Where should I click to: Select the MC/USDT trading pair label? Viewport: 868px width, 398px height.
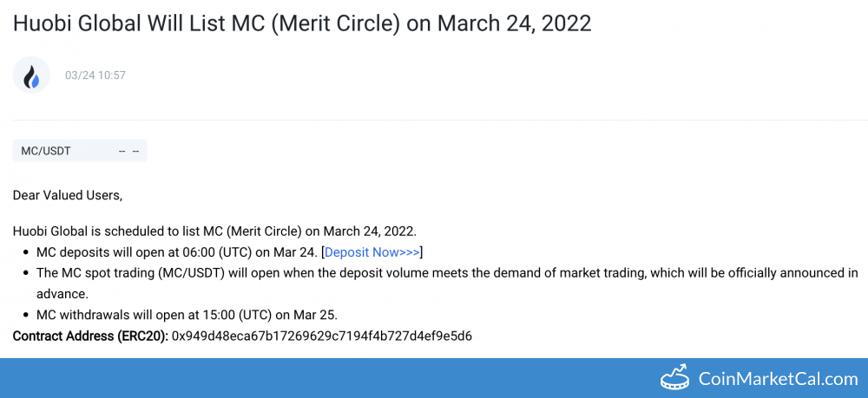(x=46, y=151)
